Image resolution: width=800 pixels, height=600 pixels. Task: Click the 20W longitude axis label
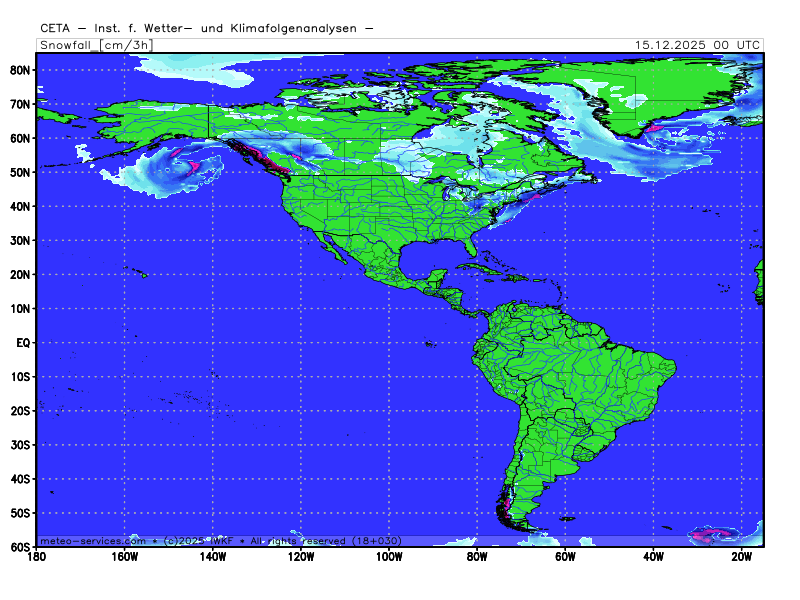click(x=741, y=557)
